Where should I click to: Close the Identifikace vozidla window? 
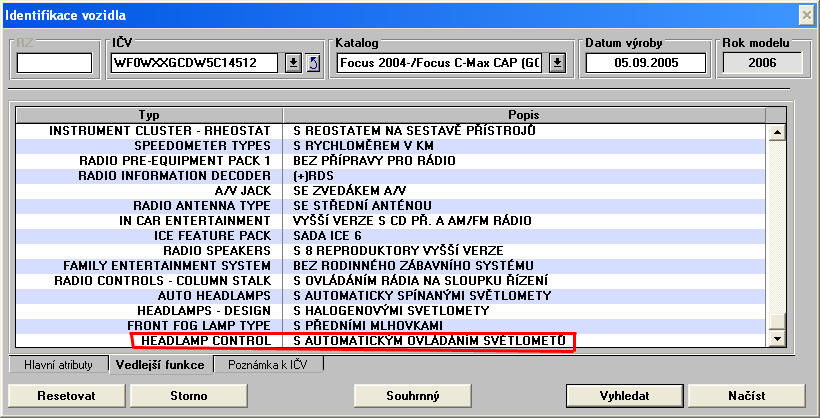(x=805, y=15)
